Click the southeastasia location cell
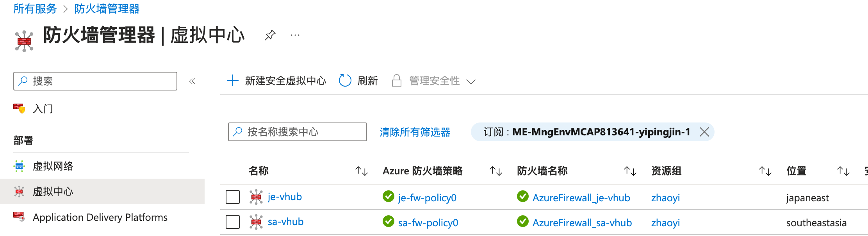The image size is (868, 236). [x=816, y=223]
